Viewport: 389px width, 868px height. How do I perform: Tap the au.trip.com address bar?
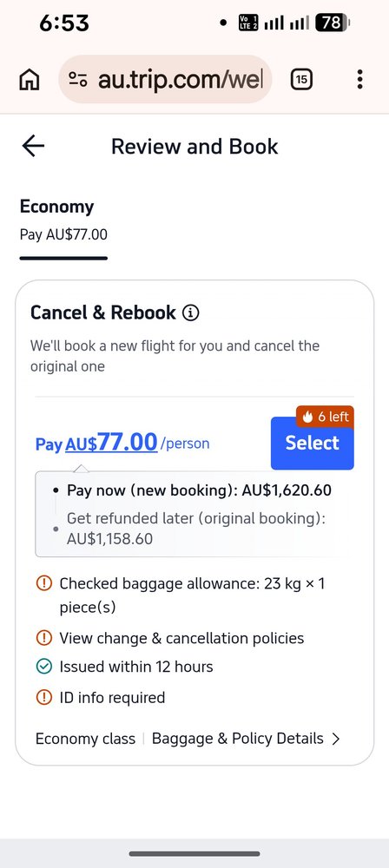[x=165, y=80]
